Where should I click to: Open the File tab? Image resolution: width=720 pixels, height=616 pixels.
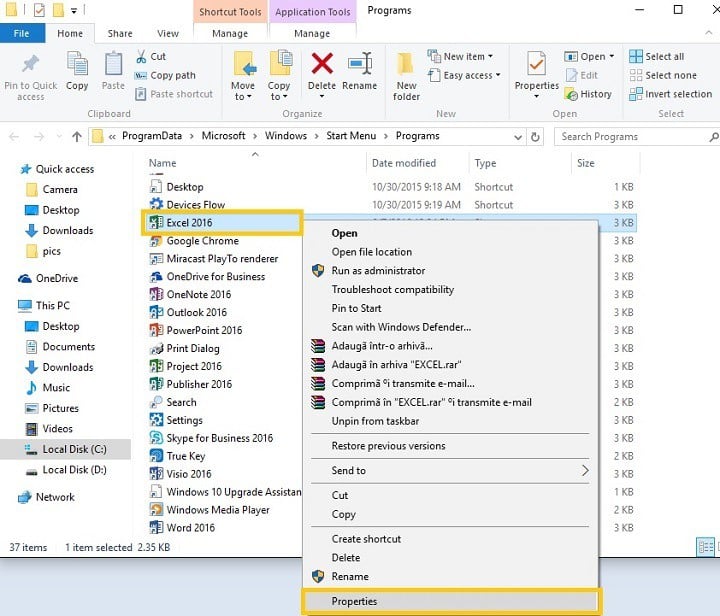(22, 34)
